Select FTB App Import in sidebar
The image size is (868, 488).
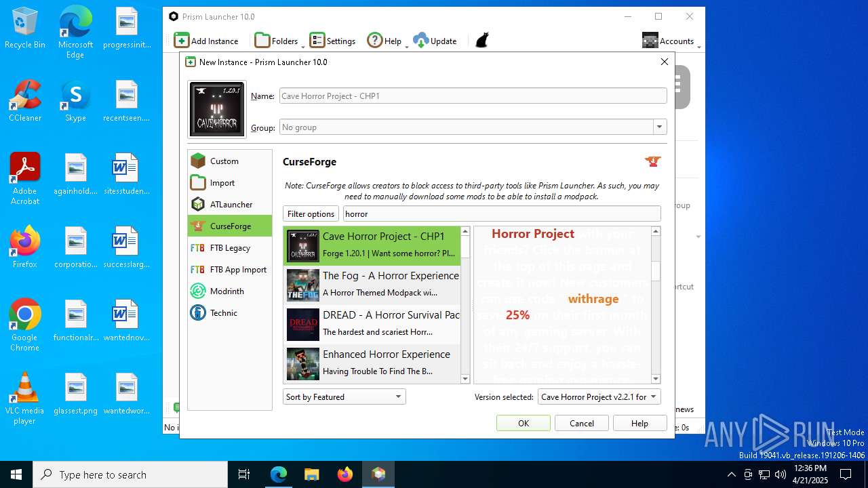click(230, 269)
